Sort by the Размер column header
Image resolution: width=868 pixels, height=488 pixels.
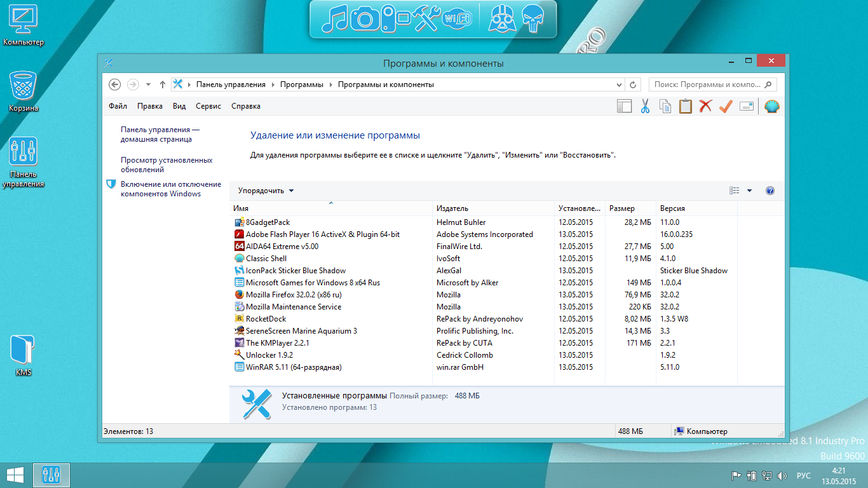pyautogui.click(x=630, y=208)
